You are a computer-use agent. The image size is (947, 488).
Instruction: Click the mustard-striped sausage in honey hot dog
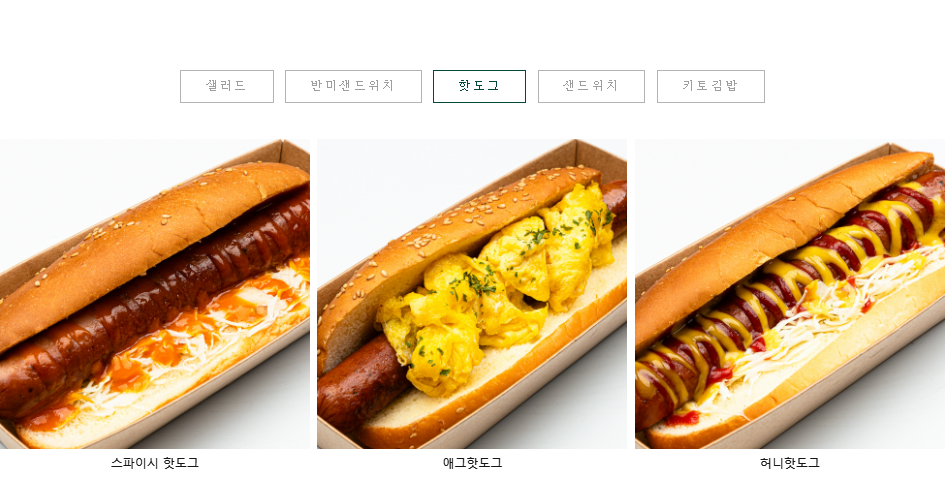(785, 290)
